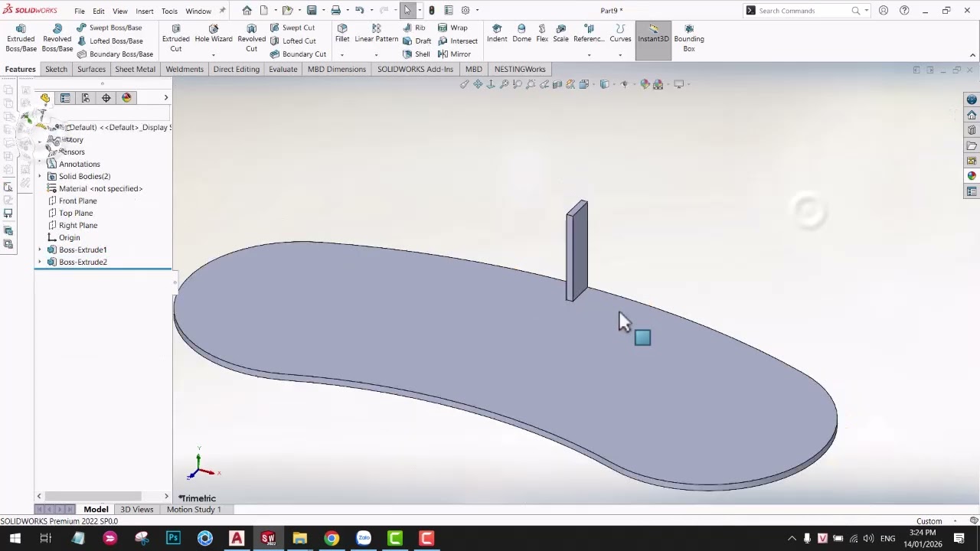The width and height of the screenshot is (980, 551).
Task: Open the PropertyManager tab icon
Action: 65,98
